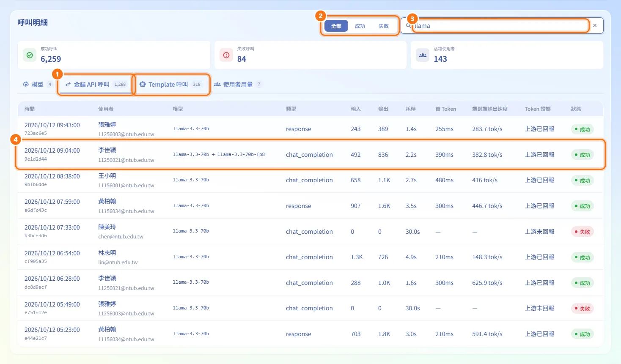Image resolution: width=621 pixels, height=364 pixels.
Task: Click timestamp 2026/10/12 07:59:00
Action: (52, 202)
